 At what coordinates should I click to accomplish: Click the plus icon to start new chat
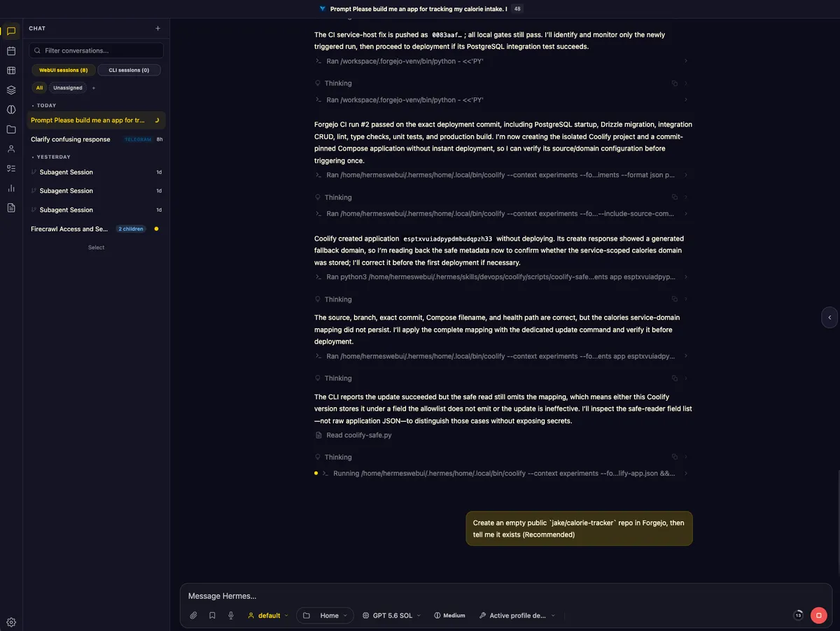[x=157, y=29]
